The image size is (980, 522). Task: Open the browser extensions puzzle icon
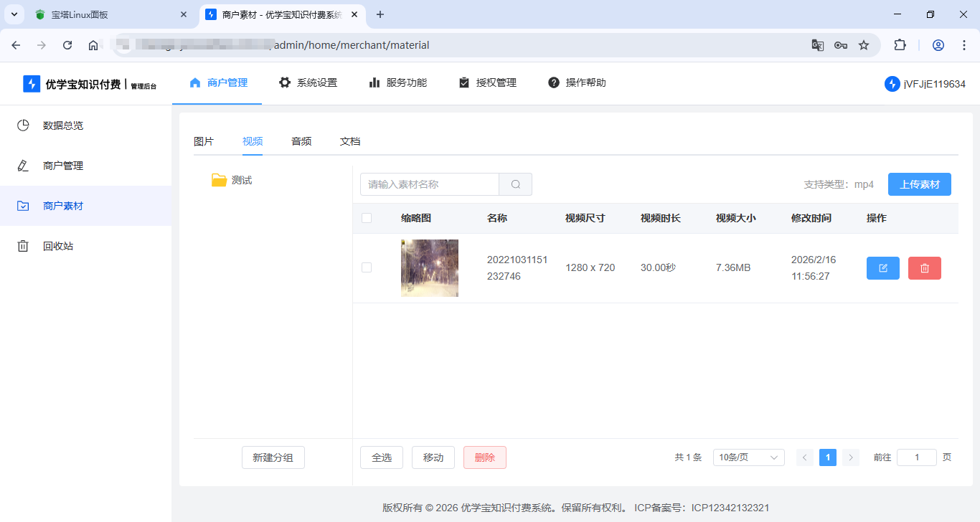(x=900, y=44)
